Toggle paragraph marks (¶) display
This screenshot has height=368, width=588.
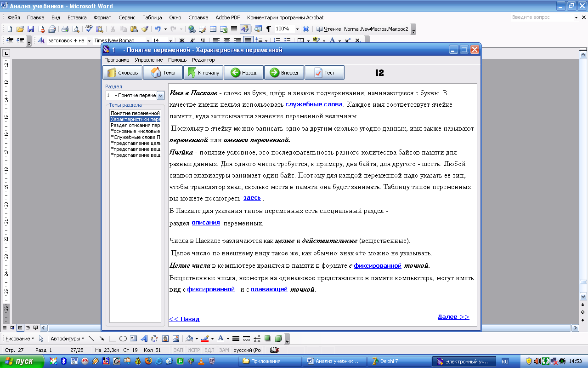[x=269, y=29]
